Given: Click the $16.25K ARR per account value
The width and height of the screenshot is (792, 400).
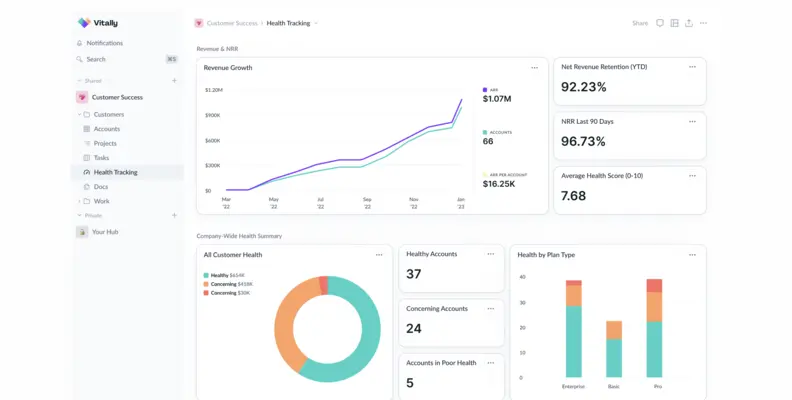Looking at the screenshot, I should (499, 184).
